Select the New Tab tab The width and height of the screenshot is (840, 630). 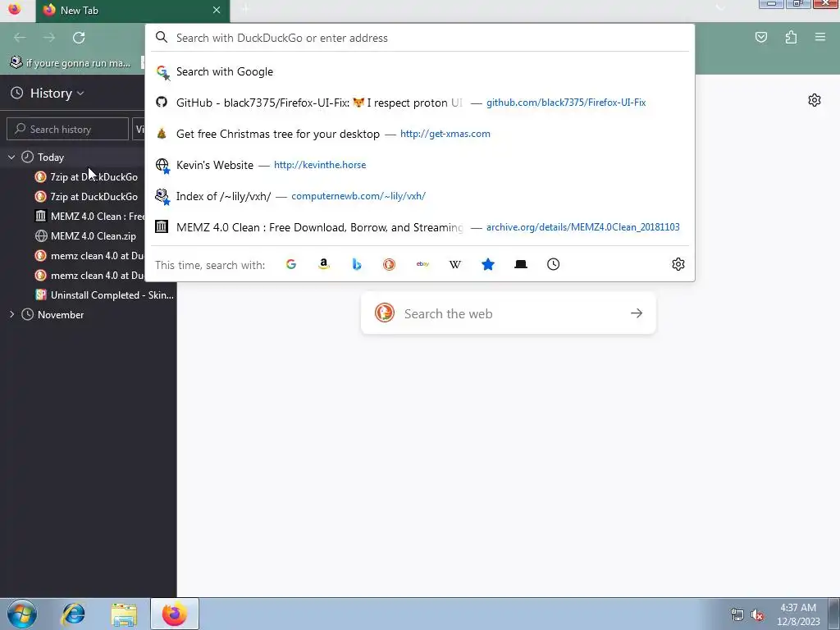click(x=133, y=11)
